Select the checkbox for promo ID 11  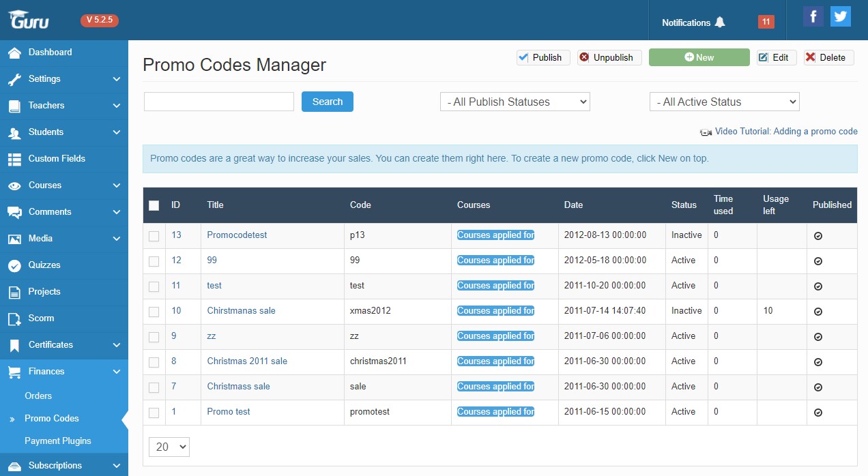coord(154,286)
